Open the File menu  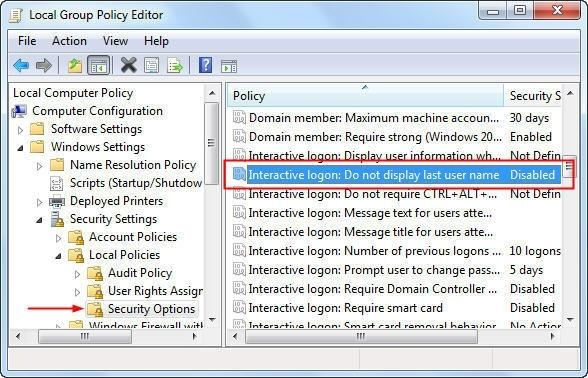27,40
